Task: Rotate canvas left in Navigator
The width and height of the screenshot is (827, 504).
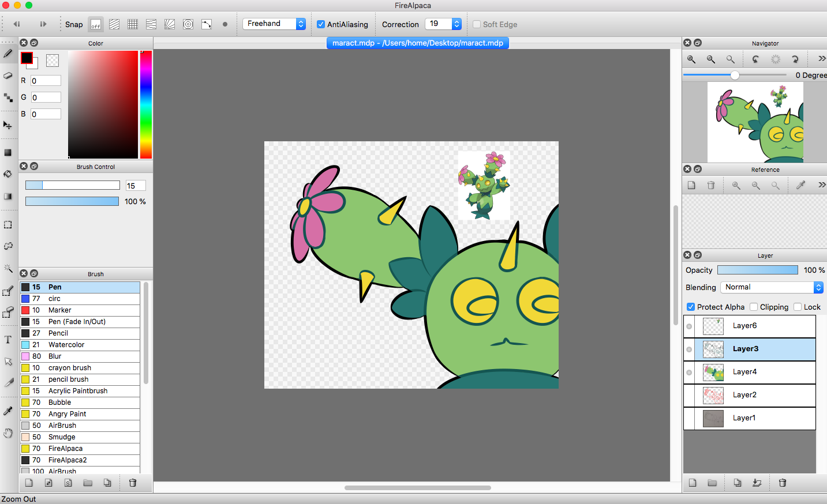Action: coord(755,59)
